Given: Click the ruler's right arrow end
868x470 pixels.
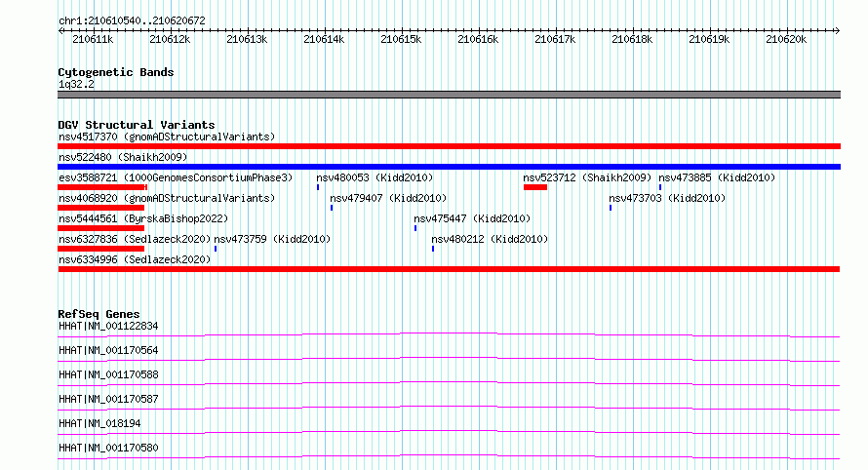Looking at the screenshot, I should (x=838, y=30).
